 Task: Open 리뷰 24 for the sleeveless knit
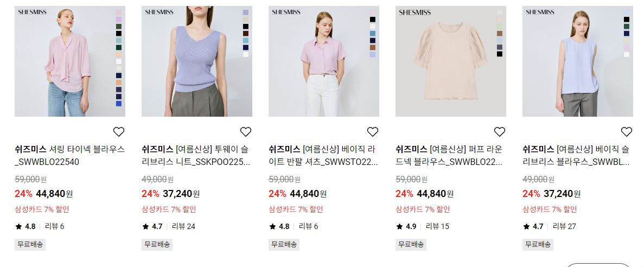pyautogui.click(x=183, y=226)
